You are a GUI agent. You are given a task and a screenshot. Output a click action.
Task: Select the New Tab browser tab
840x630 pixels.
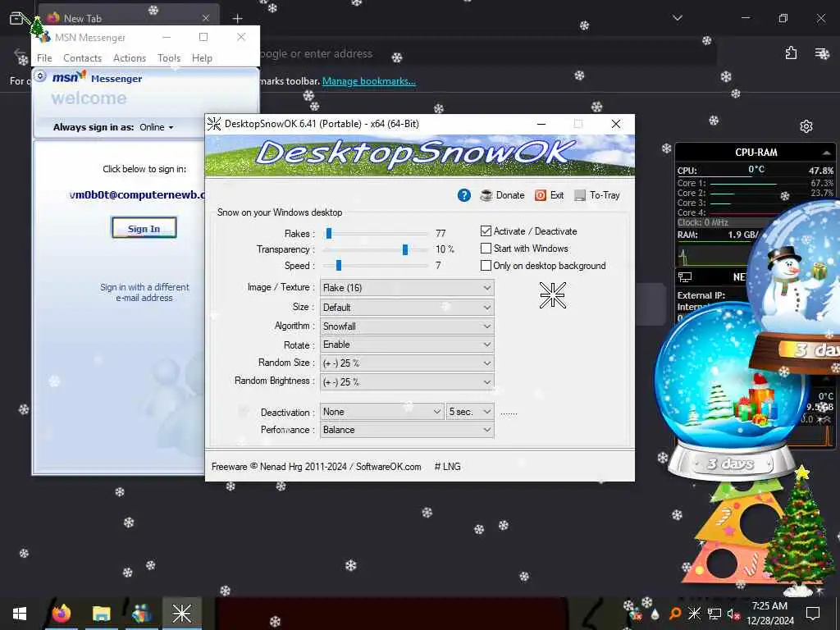[129, 18]
